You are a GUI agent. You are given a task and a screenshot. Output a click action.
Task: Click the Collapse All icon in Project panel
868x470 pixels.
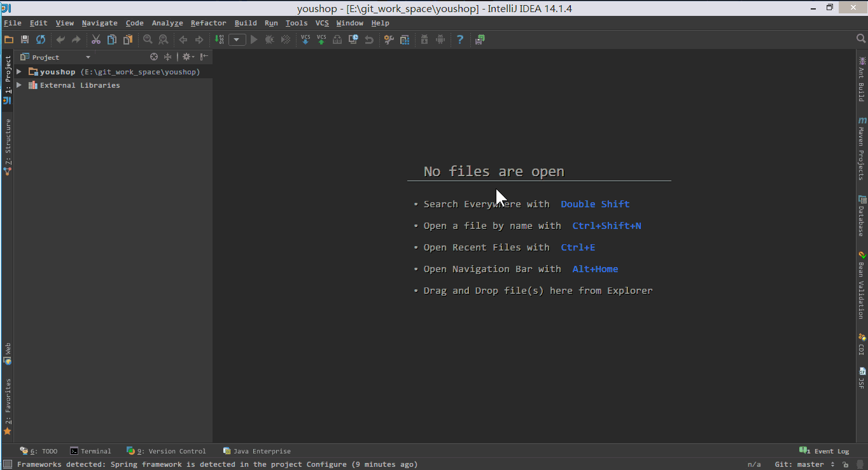tap(168, 57)
